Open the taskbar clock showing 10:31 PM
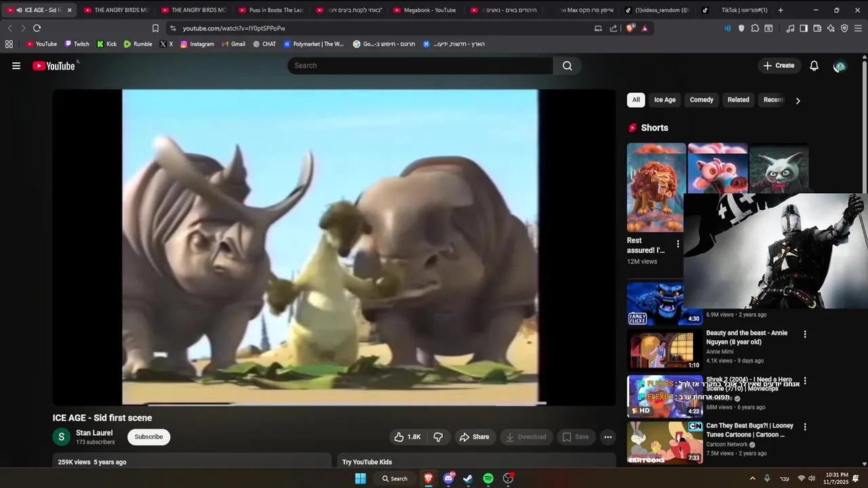The width and height of the screenshot is (868, 488). pos(837,479)
